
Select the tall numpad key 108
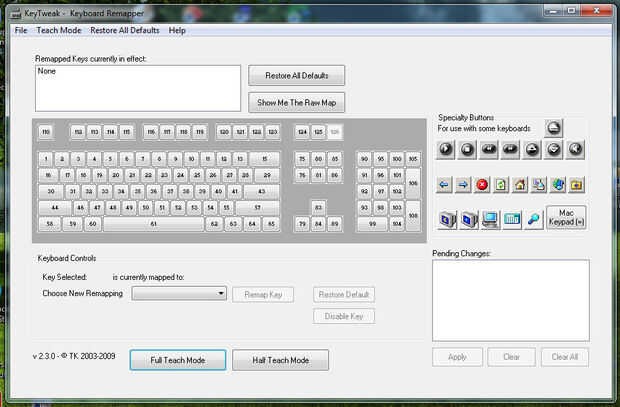point(413,216)
